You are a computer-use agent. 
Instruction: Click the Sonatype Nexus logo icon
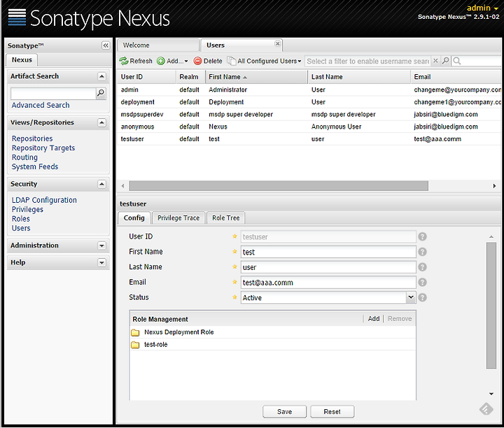(17, 17)
